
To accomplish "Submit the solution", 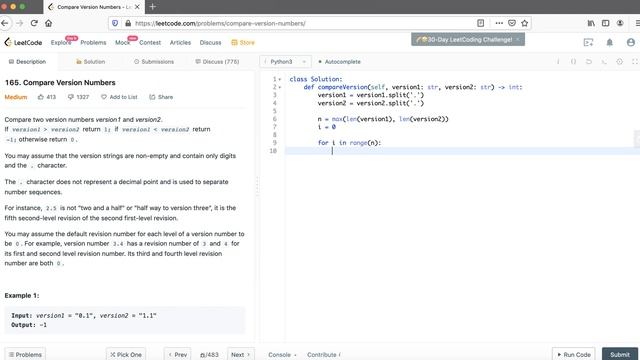I will point(620,354).
